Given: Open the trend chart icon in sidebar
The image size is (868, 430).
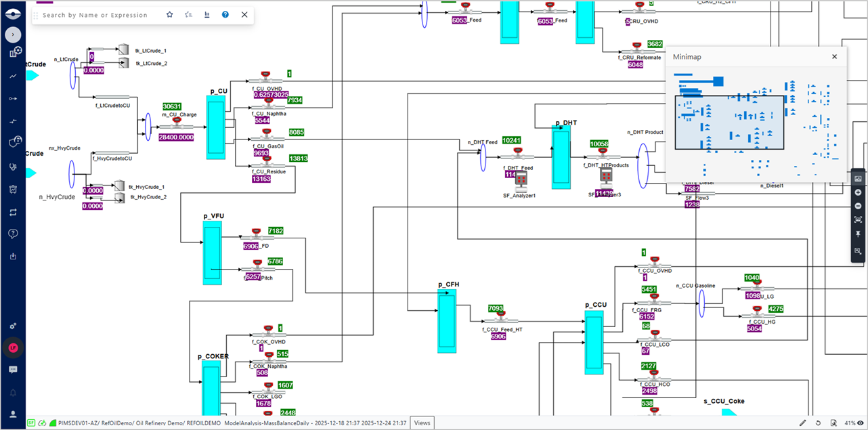Looking at the screenshot, I should [13, 76].
